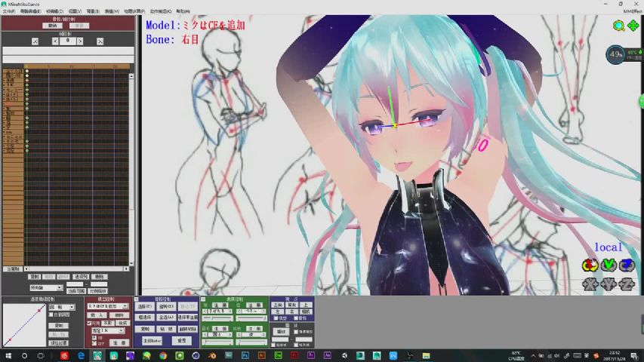Activate the local Z rotation handle icon
The image size is (644, 362).
click(627, 265)
